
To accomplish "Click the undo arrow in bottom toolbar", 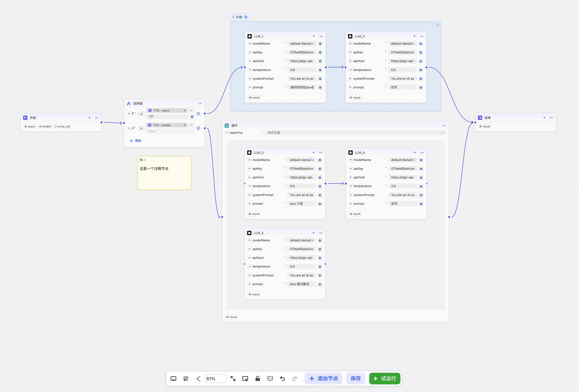I will point(282,379).
